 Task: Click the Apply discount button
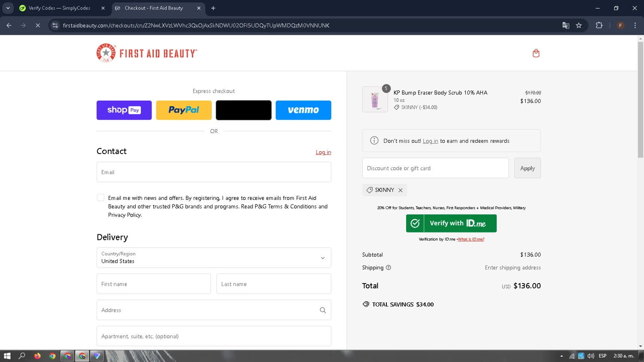[528, 168]
